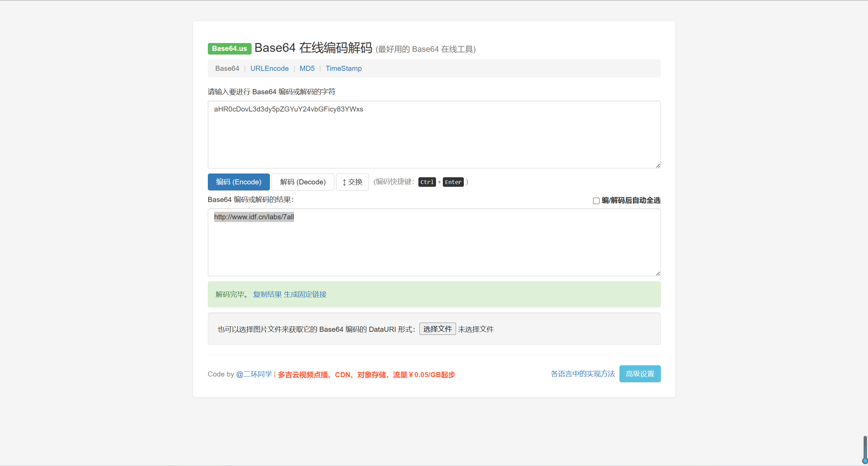
Task: Click the result textarea resize grip
Action: coord(658,273)
